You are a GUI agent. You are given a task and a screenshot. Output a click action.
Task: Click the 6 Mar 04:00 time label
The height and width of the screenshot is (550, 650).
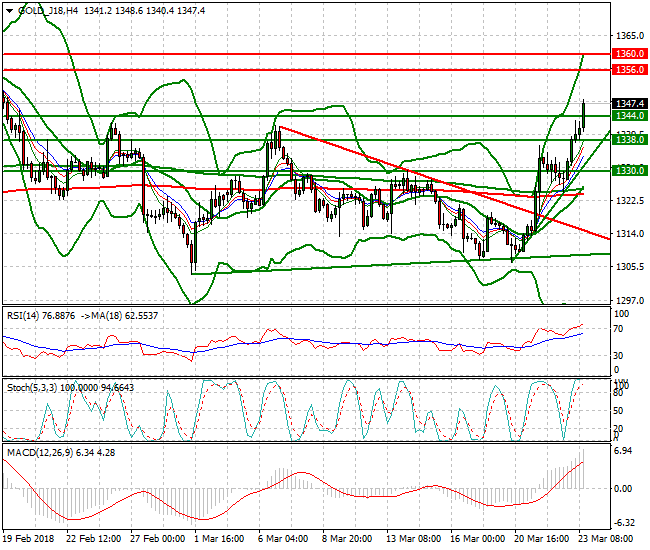[x=283, y=539]
